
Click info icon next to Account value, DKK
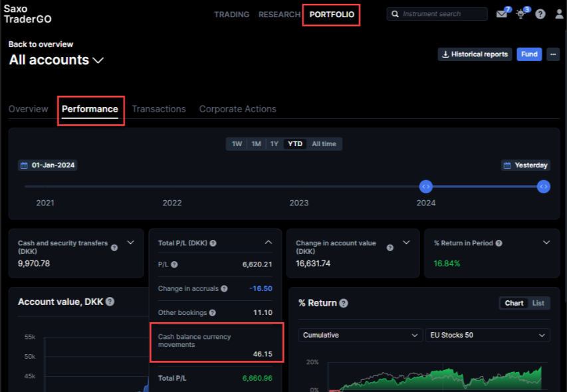(110, 302)
